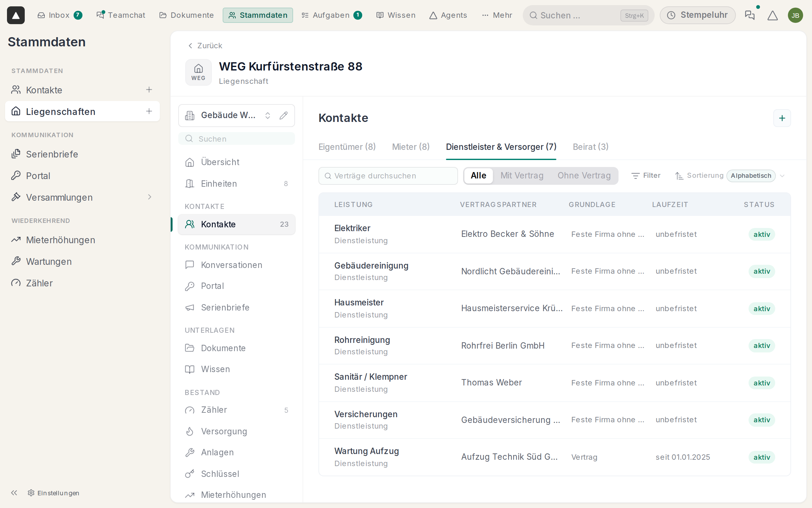Switch to Beirat (3) tab
Image resolution: width=812 pixels, height=508 pixels.
(x=591, y=147)
